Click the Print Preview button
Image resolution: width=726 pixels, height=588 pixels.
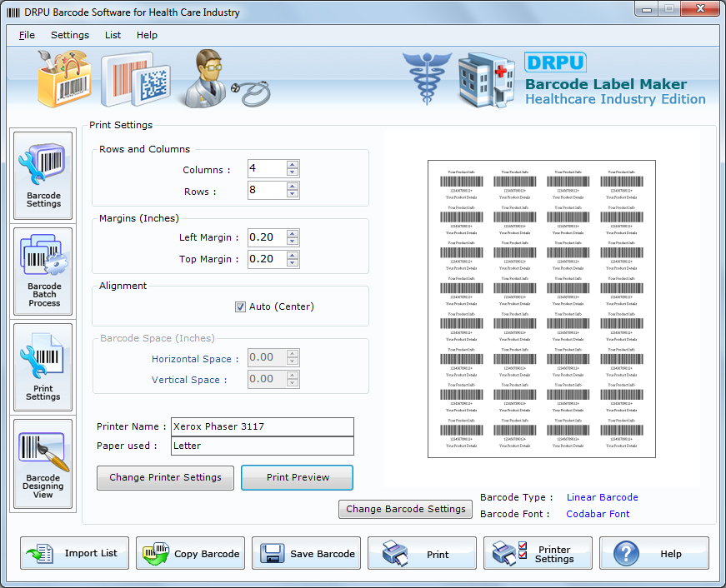[297, 477]
